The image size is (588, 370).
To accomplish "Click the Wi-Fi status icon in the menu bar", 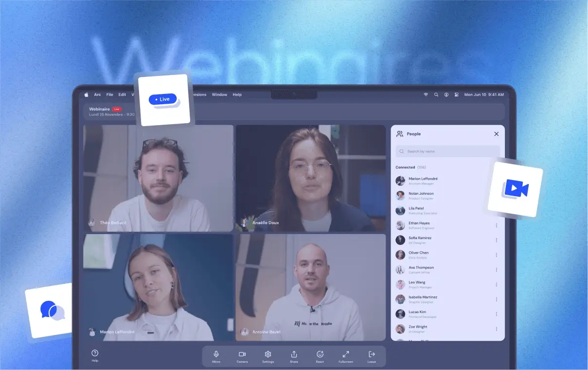I will click(x=426, y=94).
